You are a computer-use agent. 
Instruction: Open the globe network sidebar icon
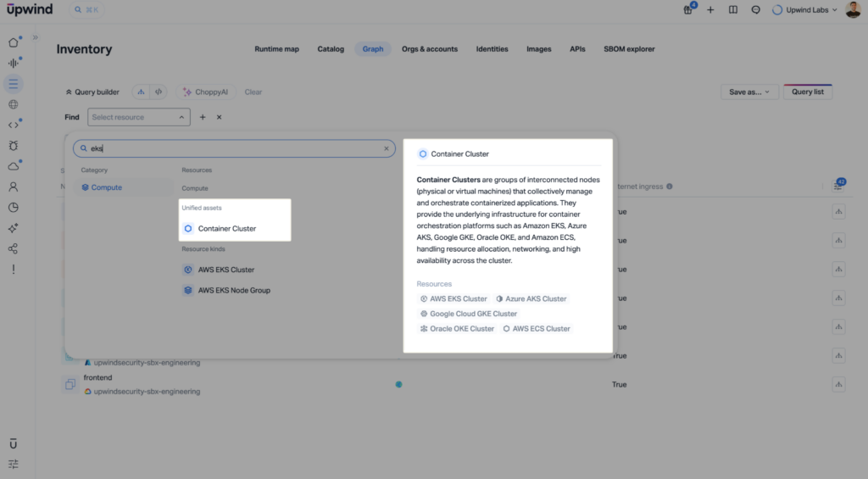[x=14, y=104]
